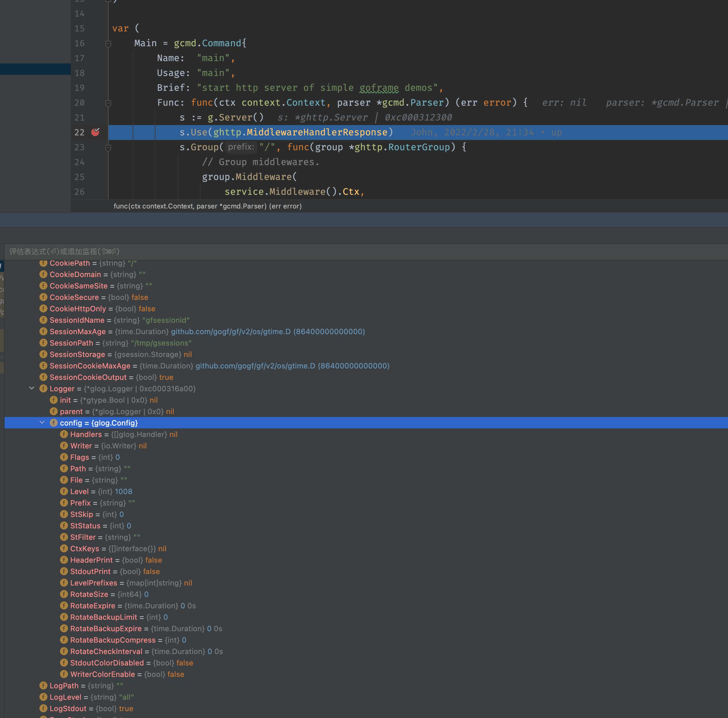
Task: Collapse the config variable node
Action: click(42, 422)
